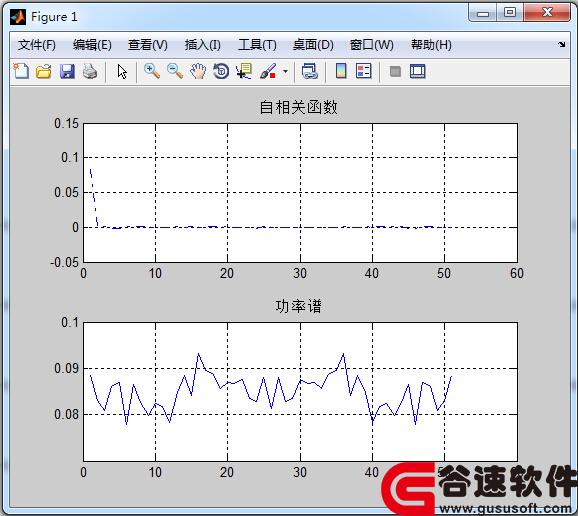
Task: Select the Zoom Out magnifier tool
Action: pyautogui.click(x=175, y=71)
